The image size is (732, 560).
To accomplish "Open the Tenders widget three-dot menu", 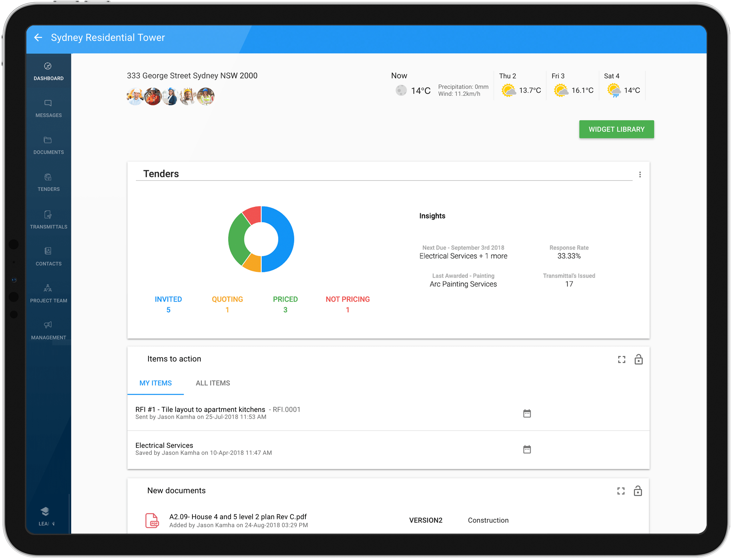I will point(640,175).
